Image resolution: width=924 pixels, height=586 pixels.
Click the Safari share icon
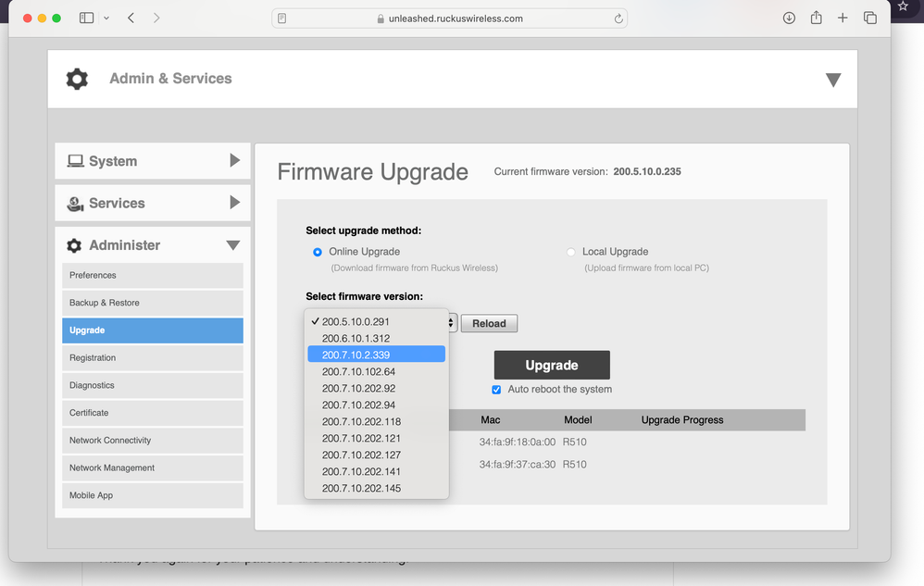tap(816, 19)
